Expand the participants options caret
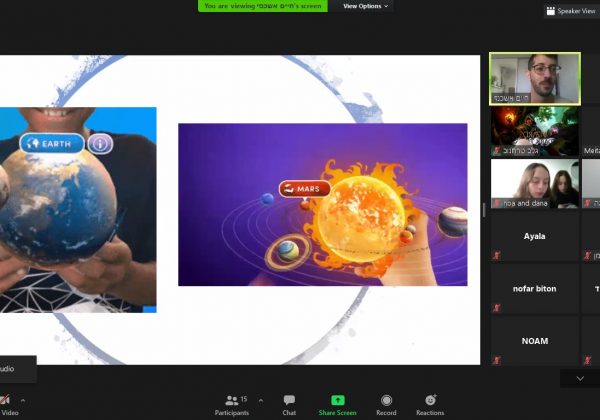 (x=261, y=400)
